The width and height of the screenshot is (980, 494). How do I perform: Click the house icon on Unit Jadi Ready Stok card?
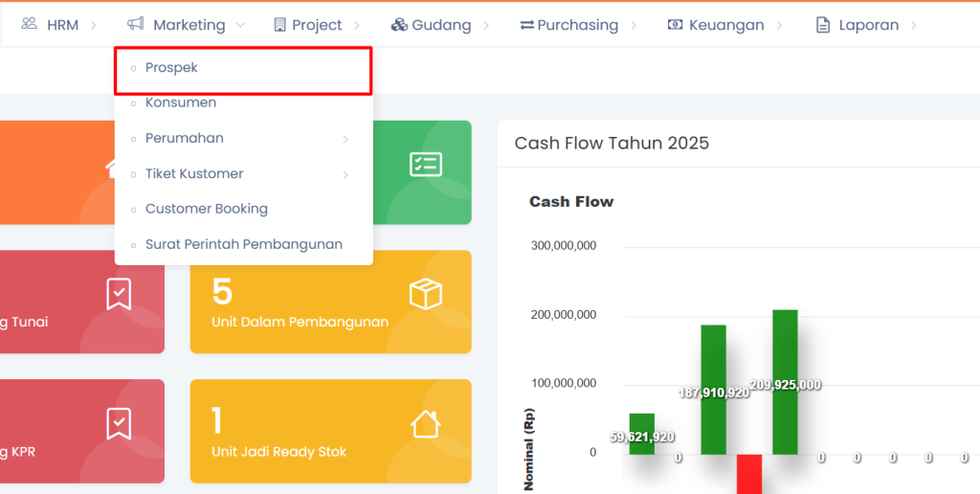pos(425,424)
